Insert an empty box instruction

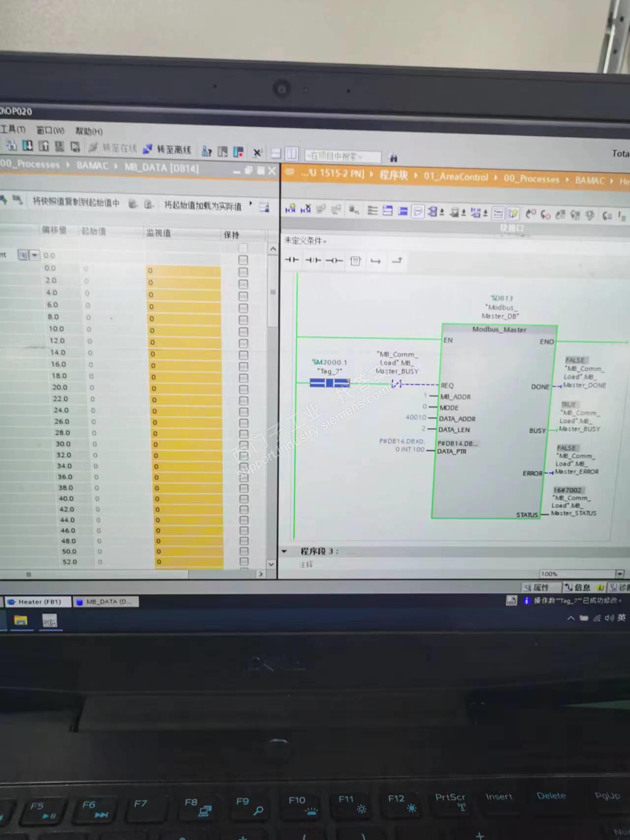[x=355, y=261]
